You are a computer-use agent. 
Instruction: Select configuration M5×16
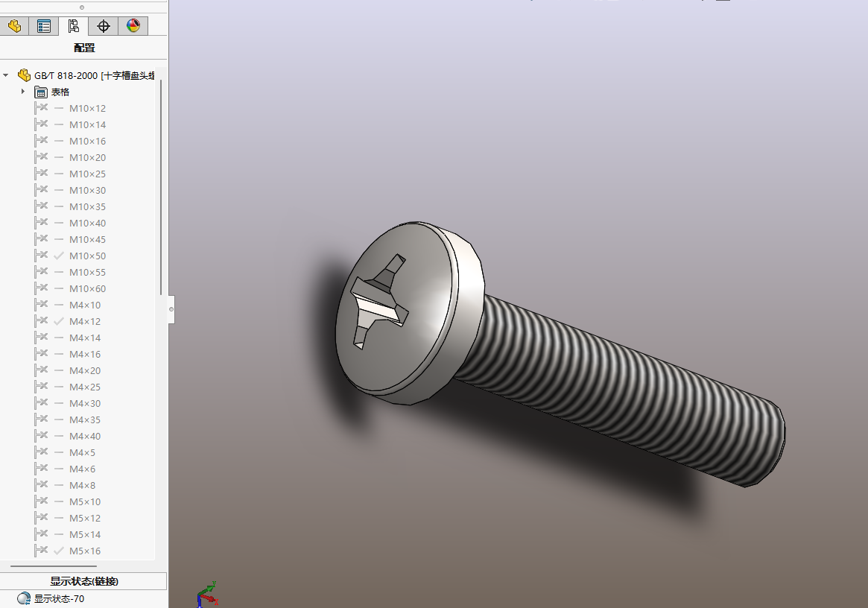tap(85, 551)
